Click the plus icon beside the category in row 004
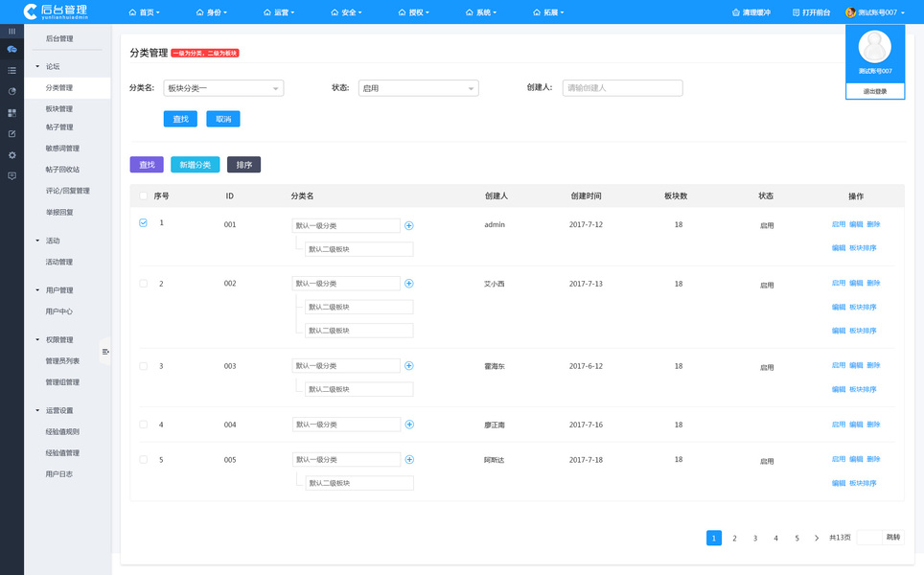The image size is (924, 575). (x=409, y=425)
